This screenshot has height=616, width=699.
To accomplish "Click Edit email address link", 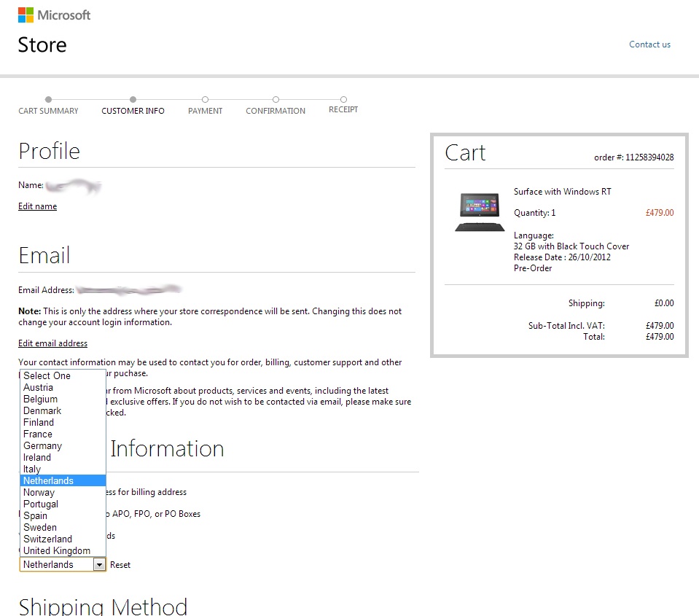I will coord(52,343).
